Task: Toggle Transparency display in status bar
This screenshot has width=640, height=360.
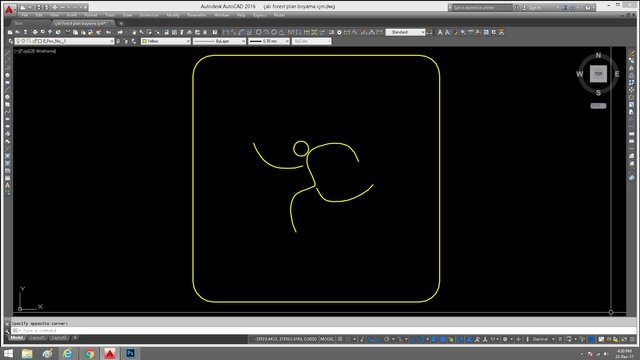Action: click(x=443, y=339)
